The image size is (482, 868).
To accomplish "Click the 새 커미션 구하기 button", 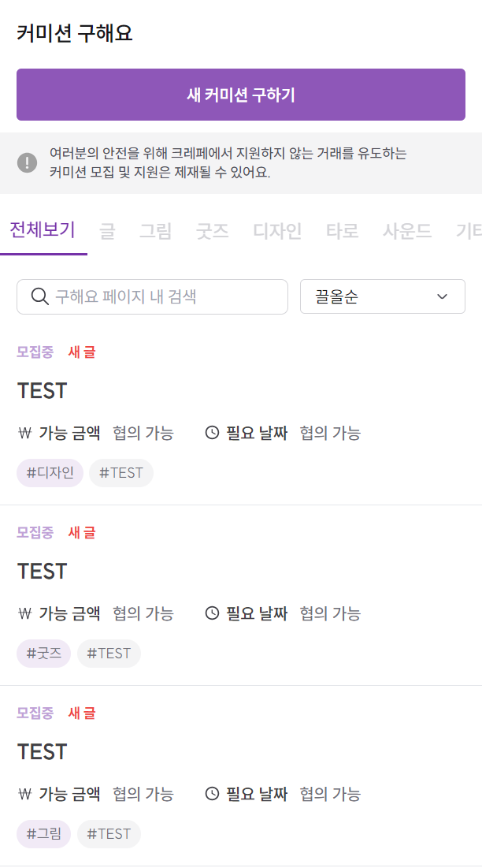I will (241, 95).
